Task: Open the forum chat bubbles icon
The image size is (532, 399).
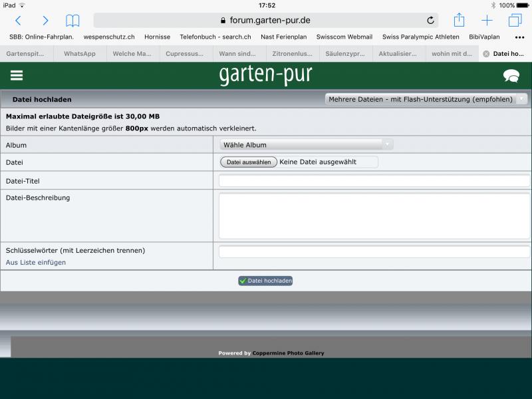Action: [511, 76]
